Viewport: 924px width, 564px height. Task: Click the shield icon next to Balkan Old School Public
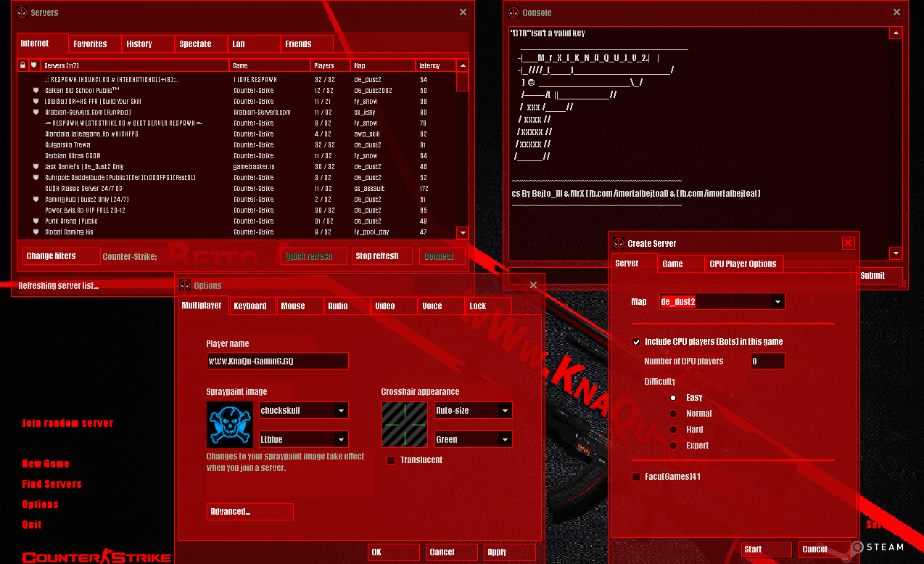[x=36, y=91]
